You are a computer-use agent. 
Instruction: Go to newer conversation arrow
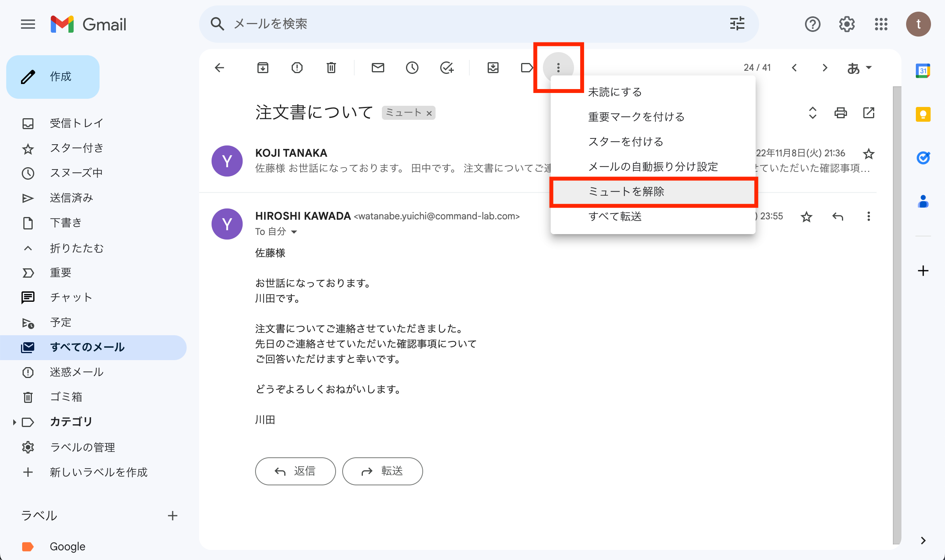(x=794, y=68)
